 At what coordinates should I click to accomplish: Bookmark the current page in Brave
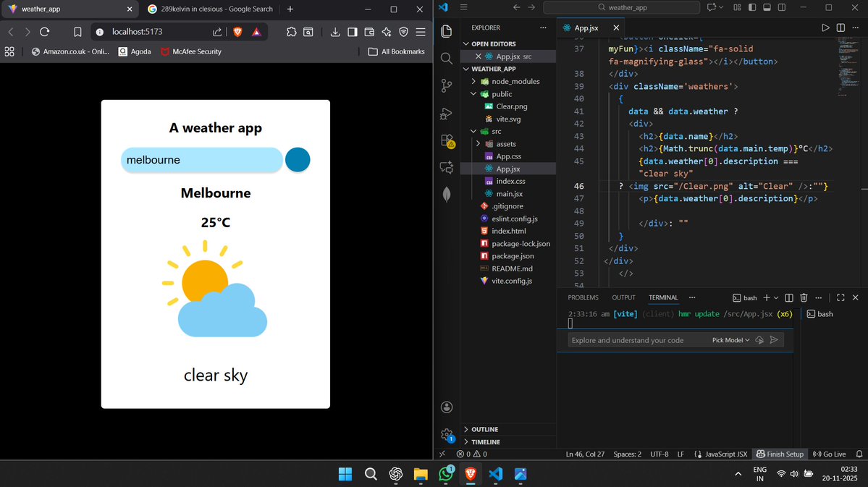77,32
